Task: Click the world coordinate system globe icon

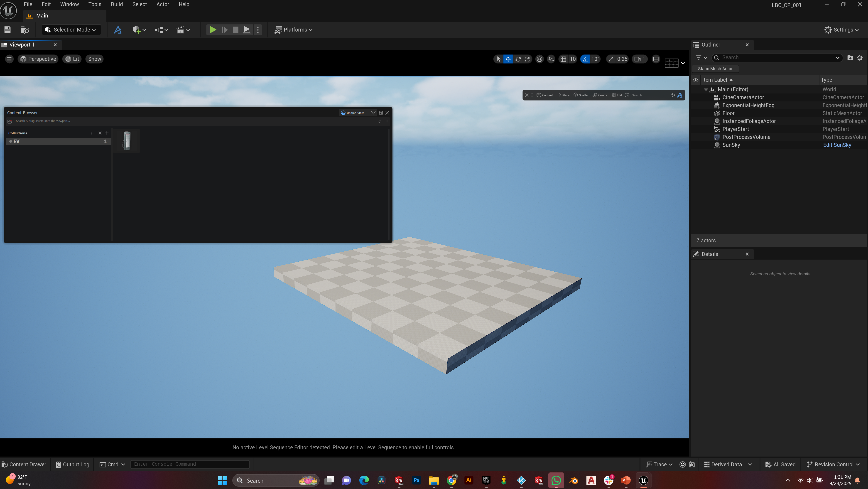Action: (539, 59)
